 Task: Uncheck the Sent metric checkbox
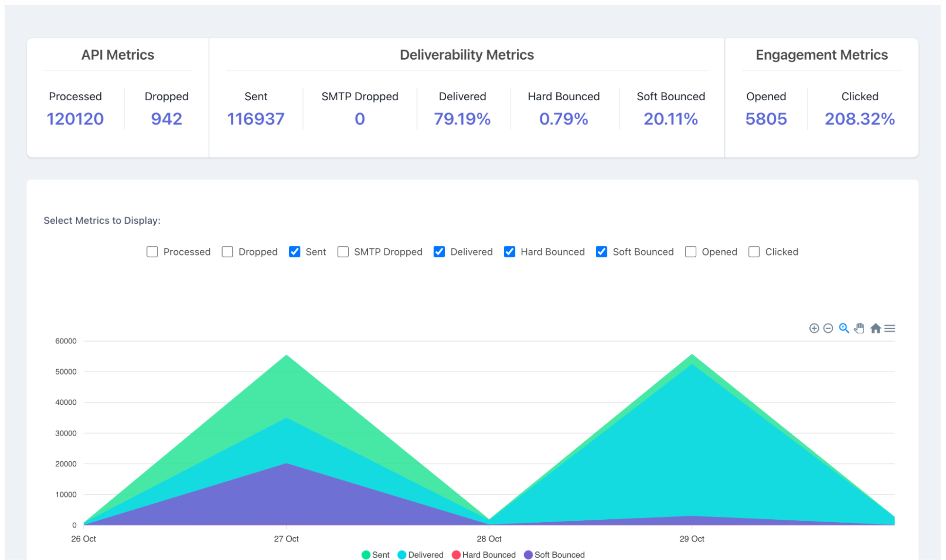coord(294,252)
